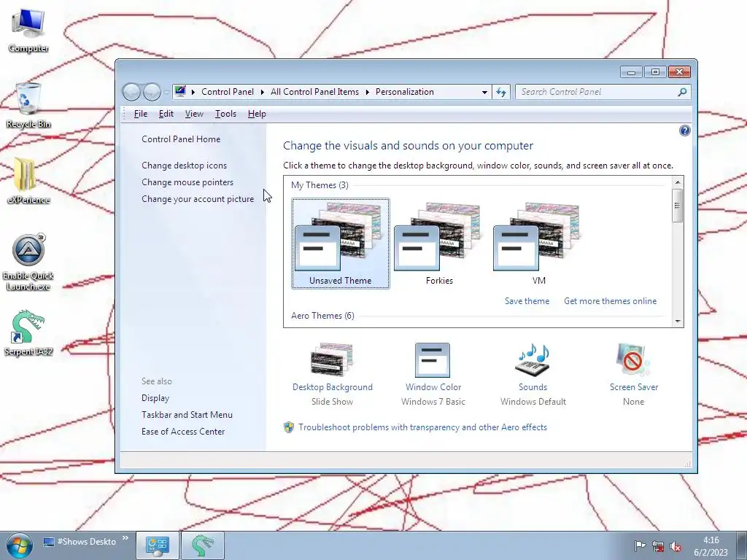
Task: Click the #Shows Desktop toolbar item
Action: point(80,542)
